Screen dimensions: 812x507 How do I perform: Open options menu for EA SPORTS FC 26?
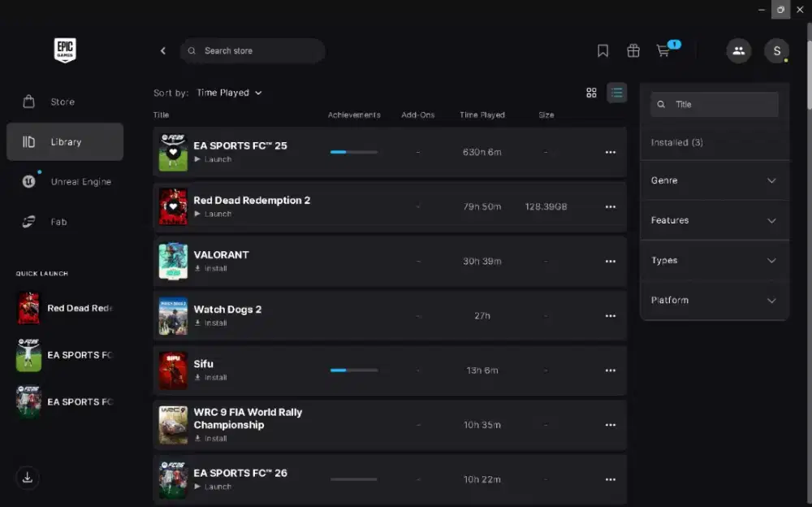611,479
